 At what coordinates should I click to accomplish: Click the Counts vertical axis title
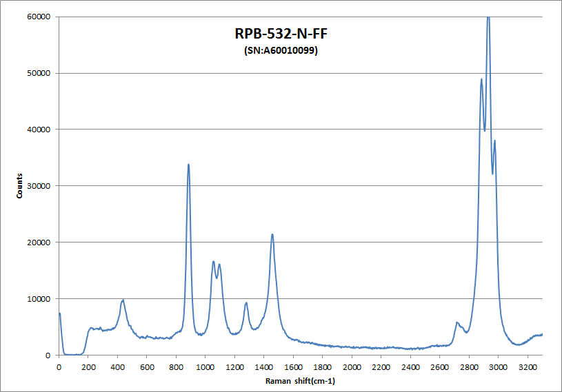coord(20,186)
